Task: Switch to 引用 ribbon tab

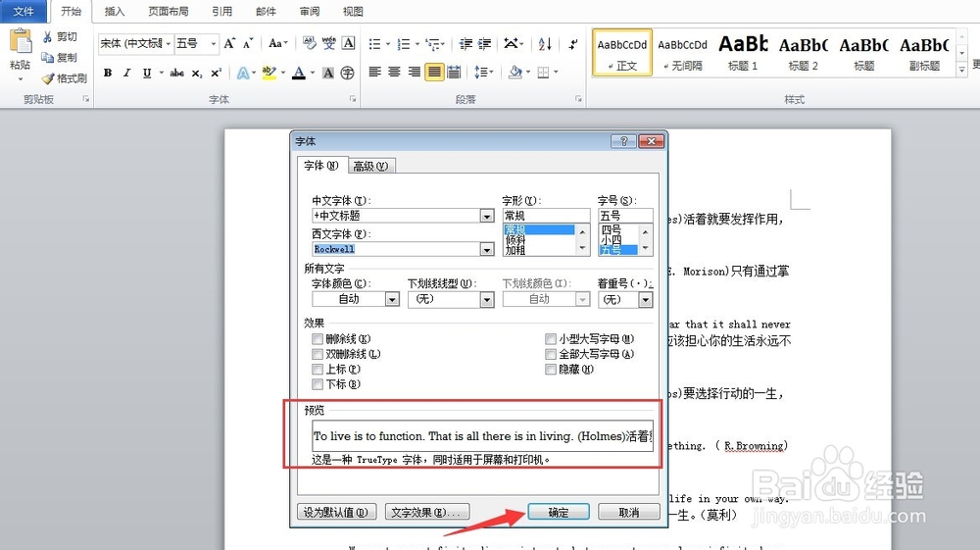Action: click(221, 11)
